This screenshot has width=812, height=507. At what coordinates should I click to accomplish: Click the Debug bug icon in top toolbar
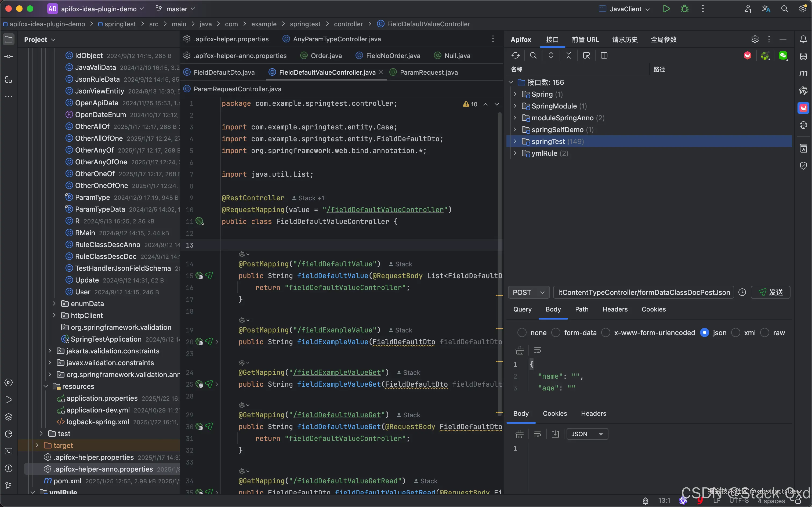pyautogui.click(x=685, y=9)
